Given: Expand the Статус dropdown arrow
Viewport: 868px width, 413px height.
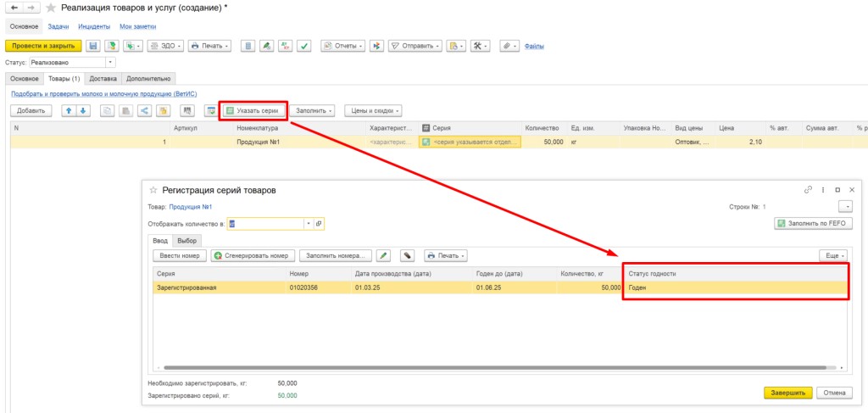Looking at the screenshot, I should (110, 63).
